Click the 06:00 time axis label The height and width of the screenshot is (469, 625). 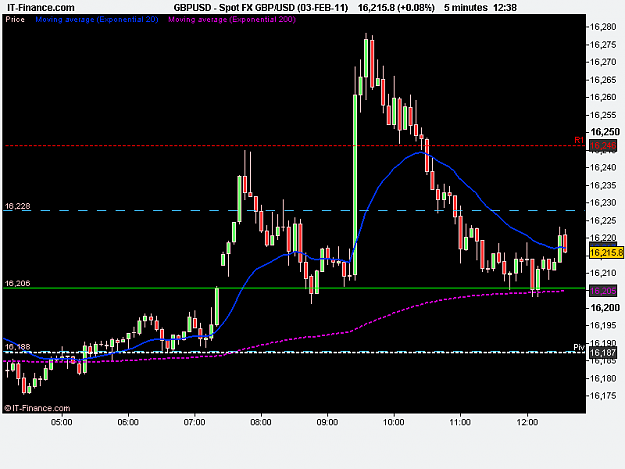(x=128, y=422)
